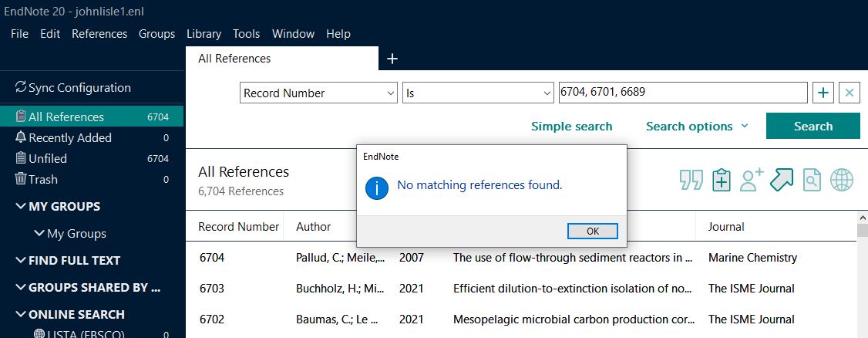Click the info icon in dialog

coord(376,188)
